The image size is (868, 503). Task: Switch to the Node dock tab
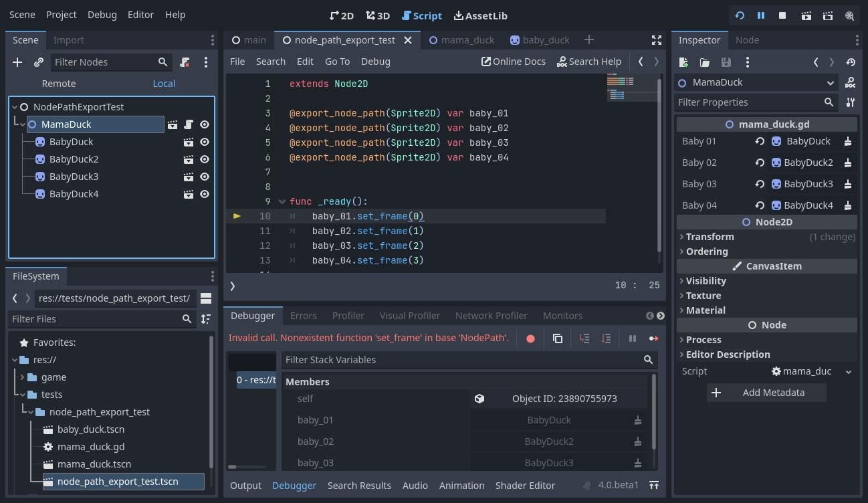pos(747,40)
